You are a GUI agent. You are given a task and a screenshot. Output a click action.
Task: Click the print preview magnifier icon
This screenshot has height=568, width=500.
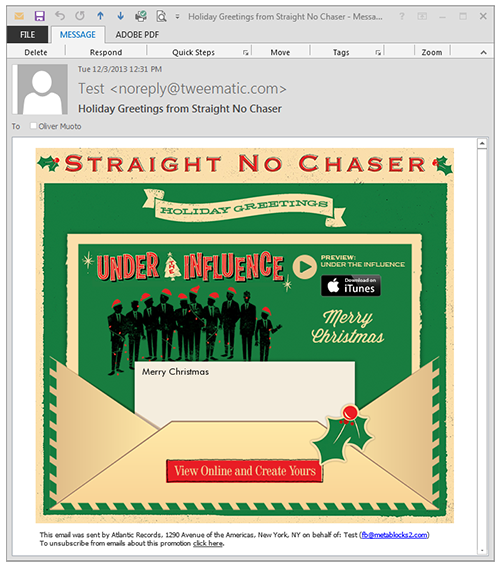161,16
